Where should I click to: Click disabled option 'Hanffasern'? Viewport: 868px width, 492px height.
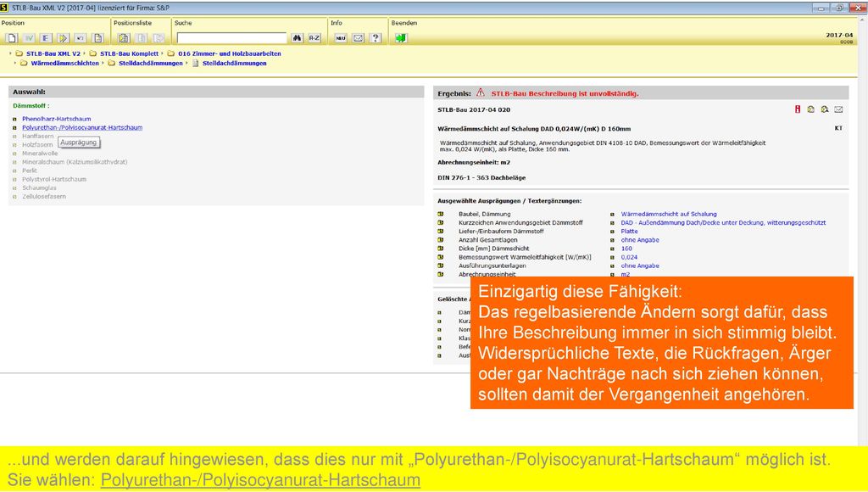coord(37,136)
